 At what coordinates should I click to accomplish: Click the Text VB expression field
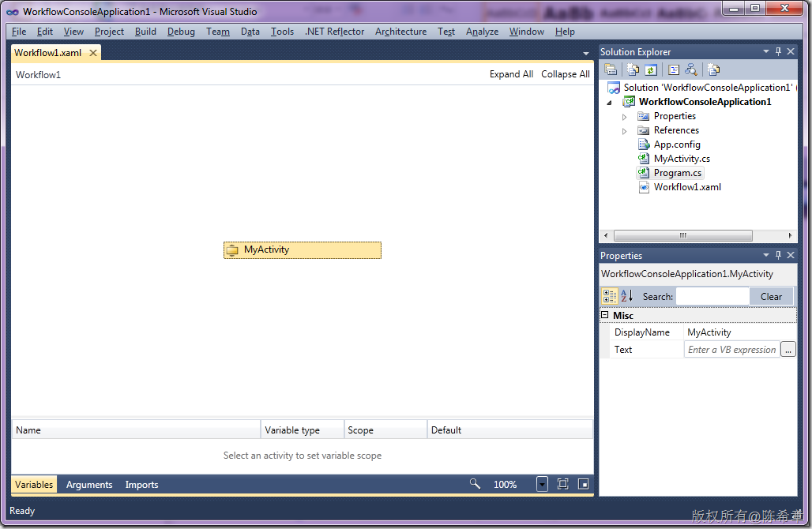731,350
